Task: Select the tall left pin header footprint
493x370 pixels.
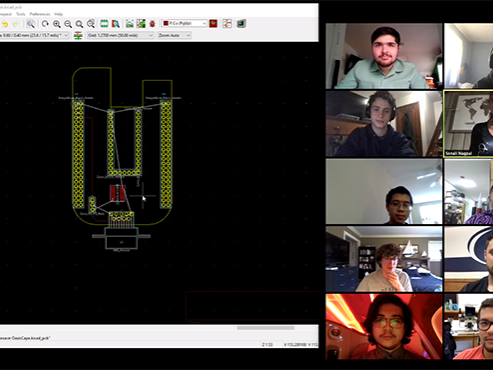Action: [x=78, y=154]
